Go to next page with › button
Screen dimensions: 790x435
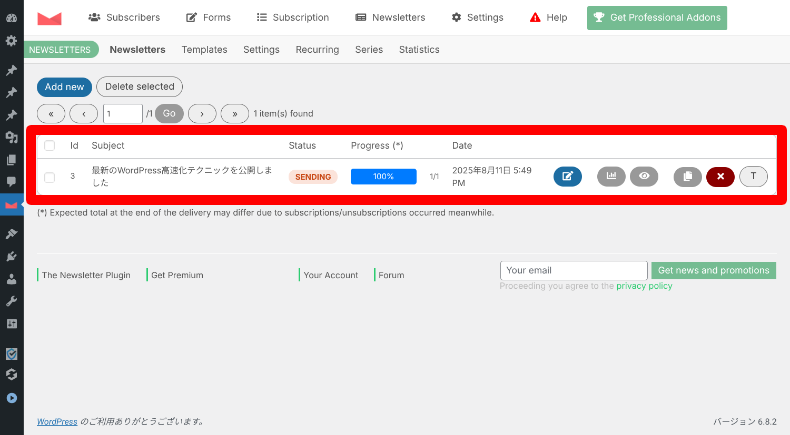[x=202, y=114]
